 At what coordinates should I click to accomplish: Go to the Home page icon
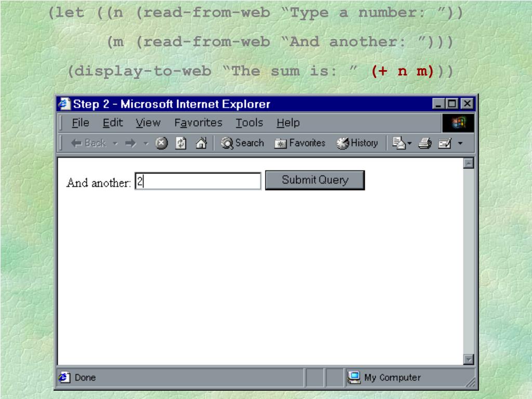[x=201, y=143]
